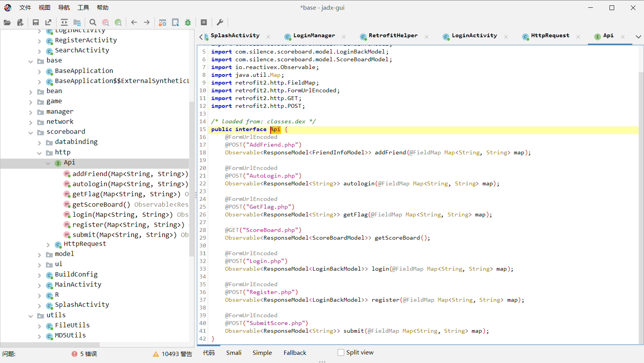Click the Save all toolbar icon
The image size is (644, 363).
36,22
